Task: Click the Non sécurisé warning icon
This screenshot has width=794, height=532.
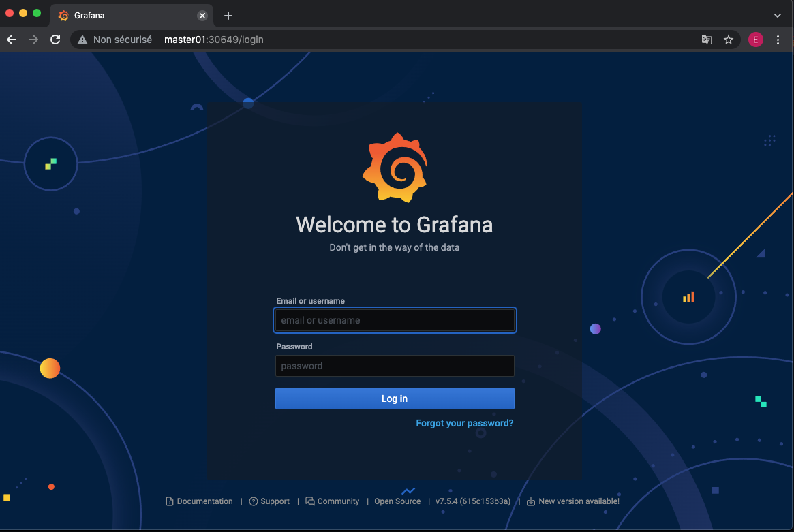Action: (82, 40)
